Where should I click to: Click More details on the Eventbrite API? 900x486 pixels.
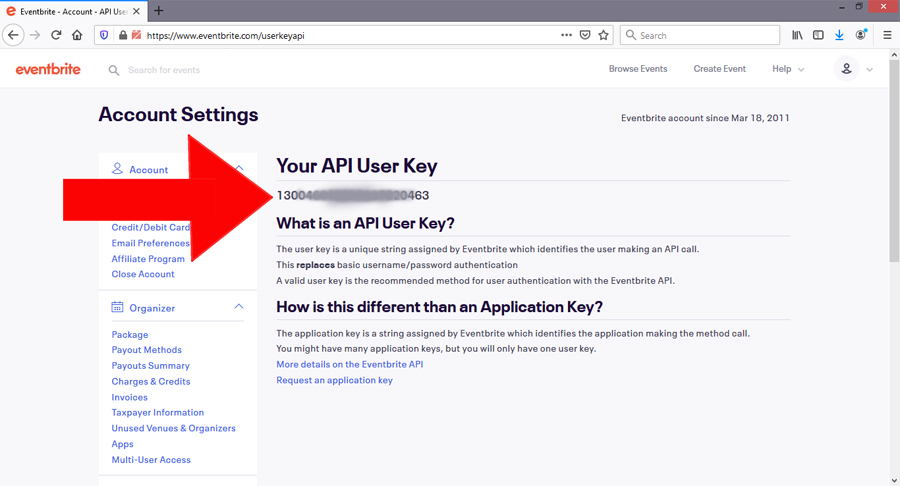pyautogui.click(x=350, y=364)
